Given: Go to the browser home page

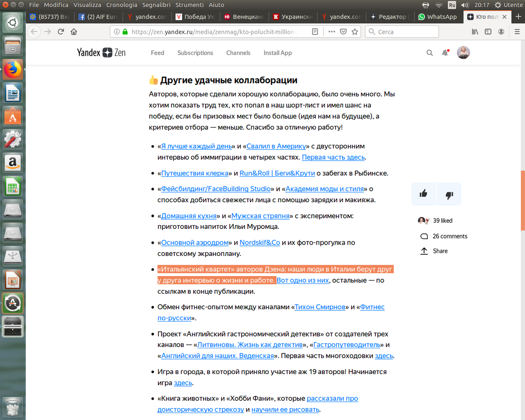Looking at the screenshot, I should click(73, 31).
